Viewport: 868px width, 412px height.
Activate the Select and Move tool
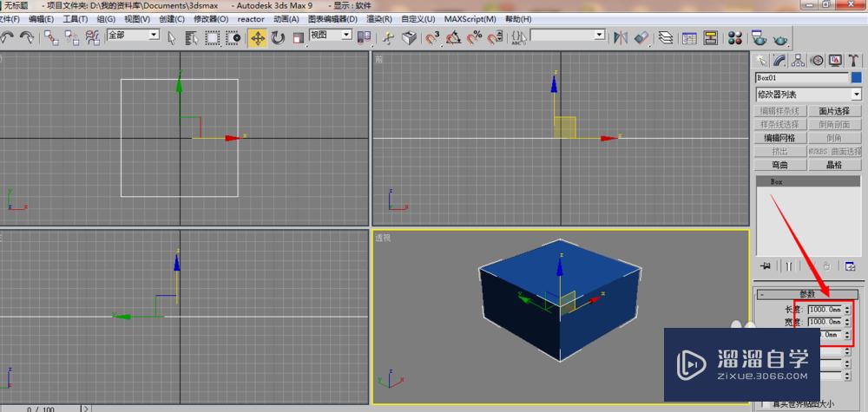click(258, 37)
